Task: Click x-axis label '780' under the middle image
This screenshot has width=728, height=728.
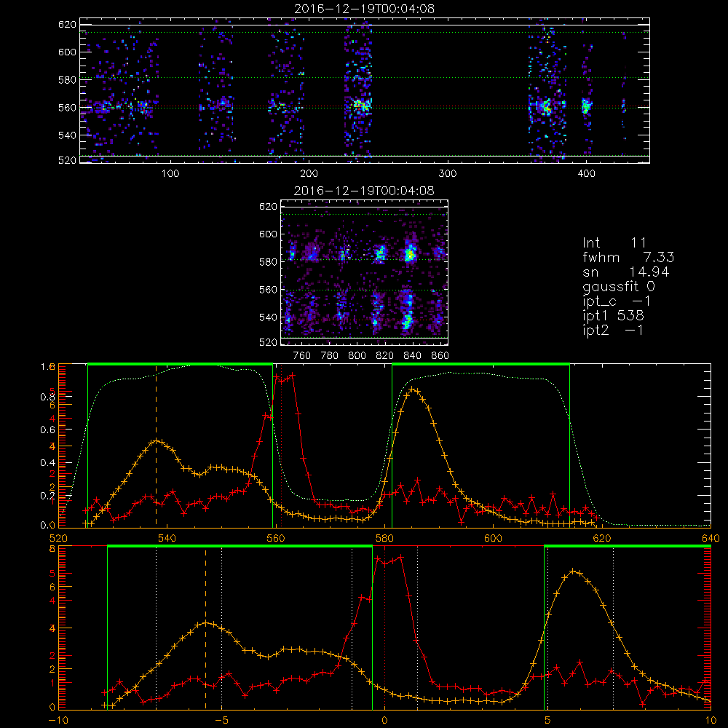Action: [x=330, y=356]
